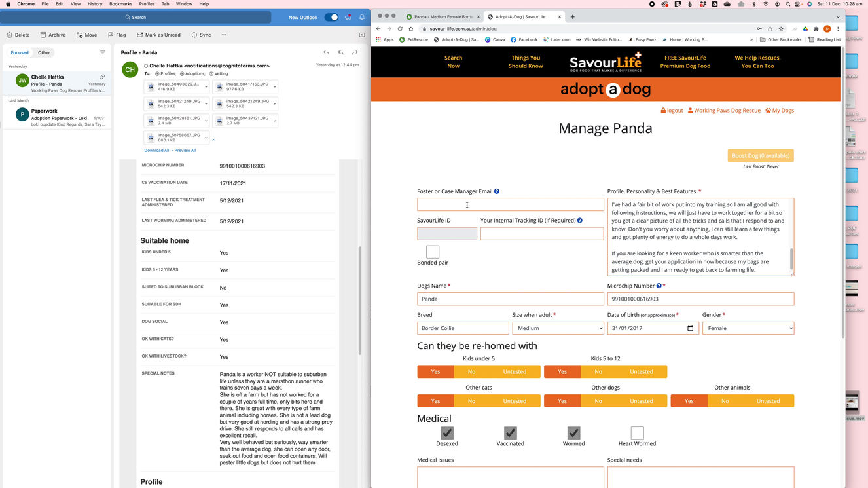Viewport: 868px width, 488px height.
Task: Click the Foster or Case Manager Email field
Action: click(511, 205)
